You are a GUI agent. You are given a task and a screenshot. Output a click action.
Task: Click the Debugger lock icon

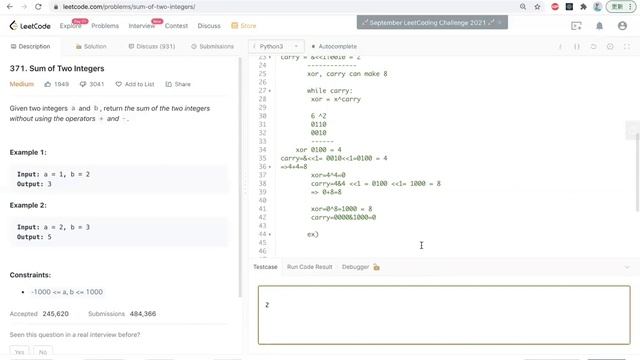pos(376,267)
